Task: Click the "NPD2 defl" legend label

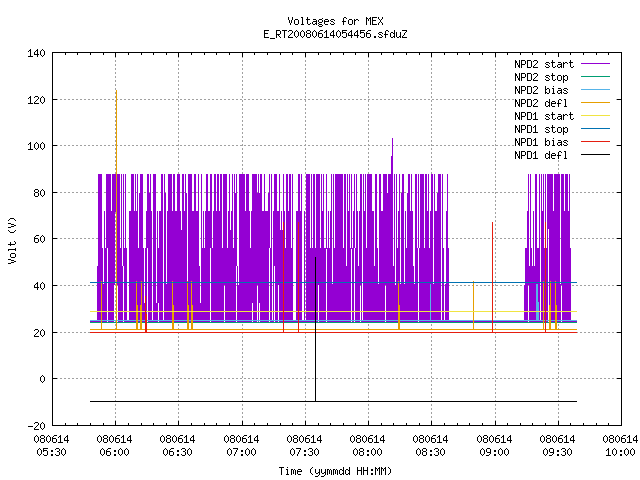Action: click(x=541, y=103)
